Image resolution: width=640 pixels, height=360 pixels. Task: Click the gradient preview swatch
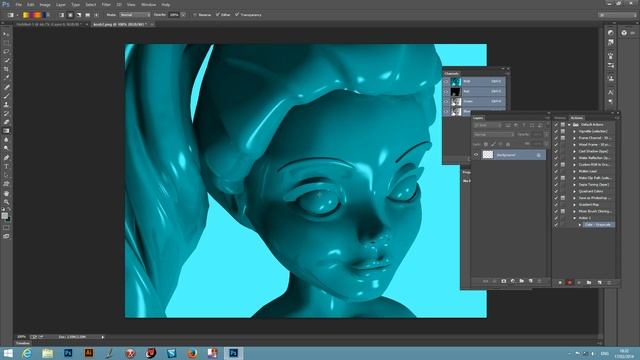[x=35, y=15]
